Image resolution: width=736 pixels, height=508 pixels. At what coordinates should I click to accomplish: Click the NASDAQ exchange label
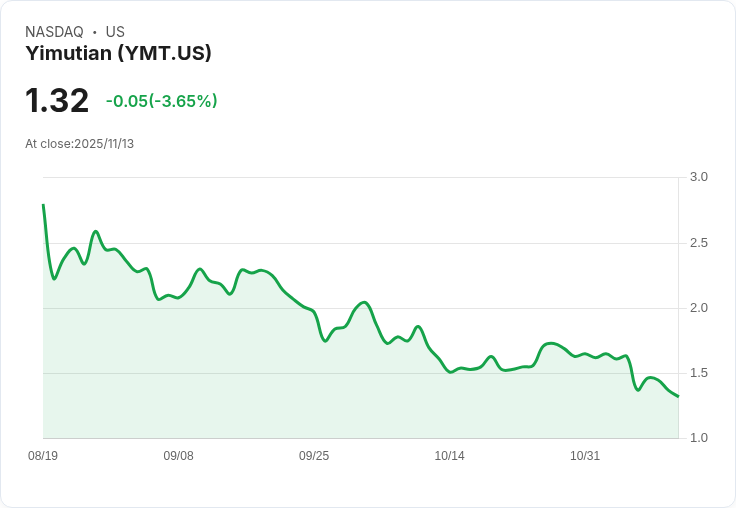tap(54, 32)
